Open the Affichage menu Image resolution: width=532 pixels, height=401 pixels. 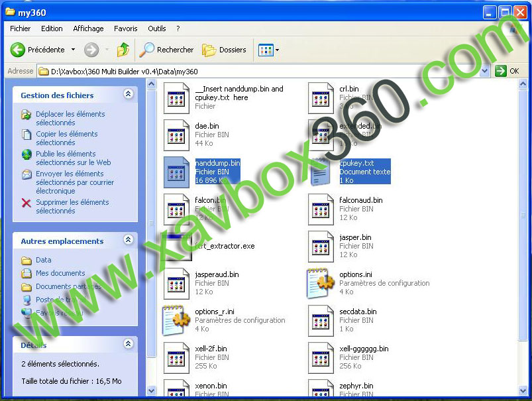[88, 29]
